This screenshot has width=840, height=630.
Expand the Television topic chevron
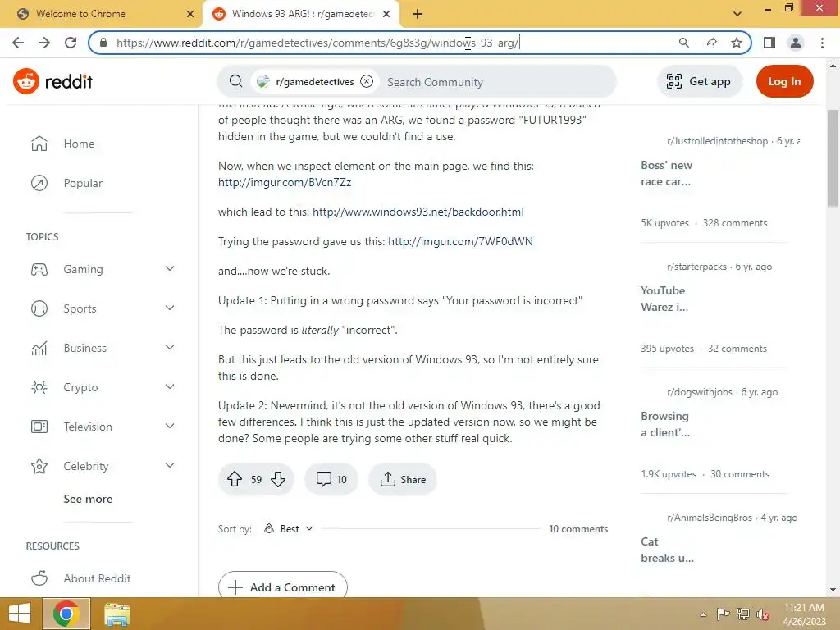click(170, 427)
